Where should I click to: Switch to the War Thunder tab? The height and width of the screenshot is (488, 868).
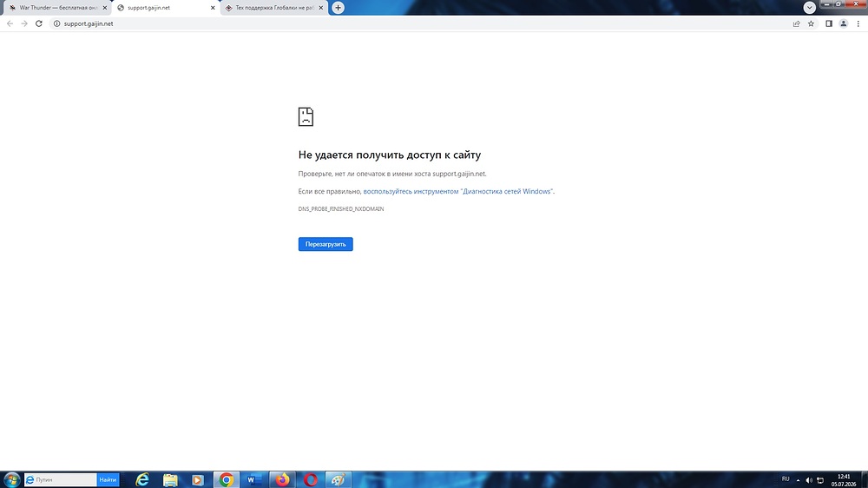[x=56, y=8]
